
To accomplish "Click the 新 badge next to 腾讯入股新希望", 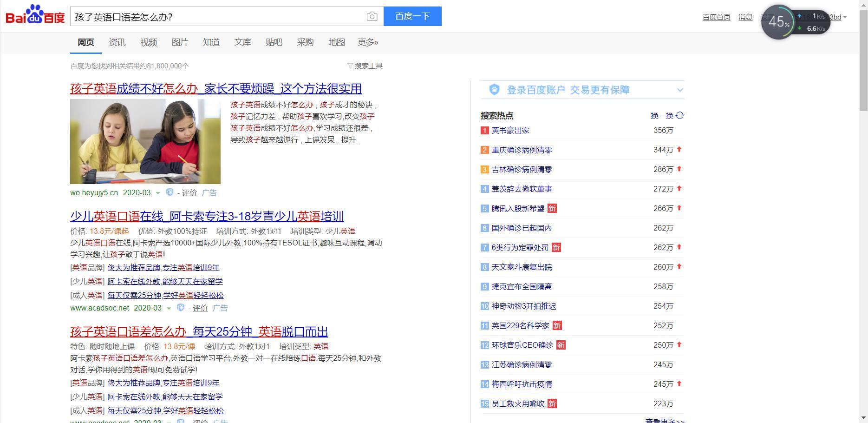I will [x=552, y=208].
